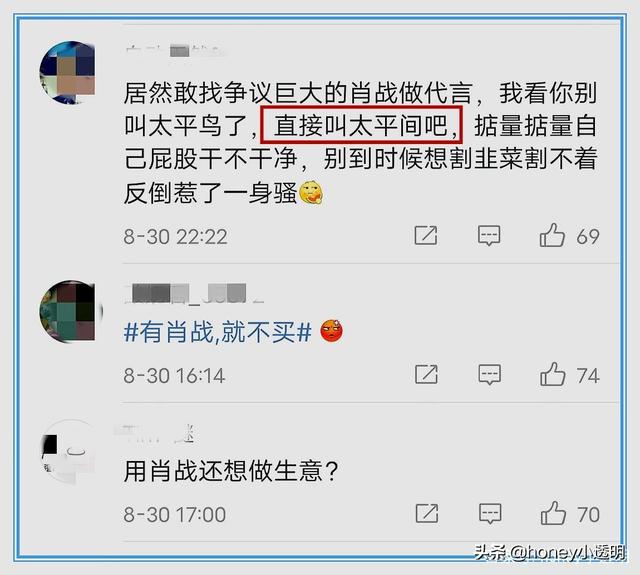Screen dimensions: 640x575
Task: Open the first commenter's blurred username
Action: coord(175,51)
